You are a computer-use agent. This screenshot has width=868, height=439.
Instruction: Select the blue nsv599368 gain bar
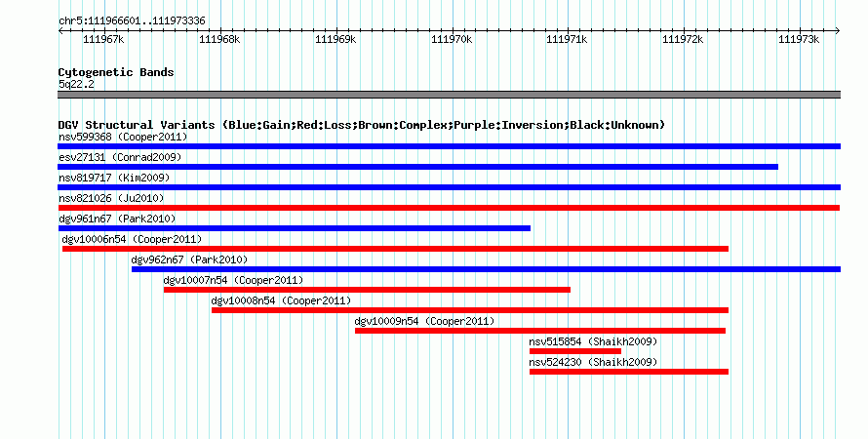[449, 146]
